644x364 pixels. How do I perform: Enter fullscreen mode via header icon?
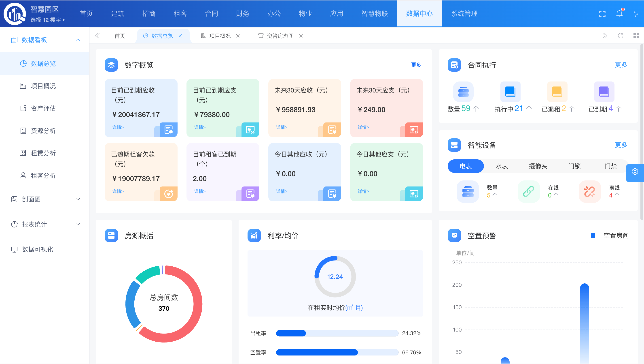602,14
